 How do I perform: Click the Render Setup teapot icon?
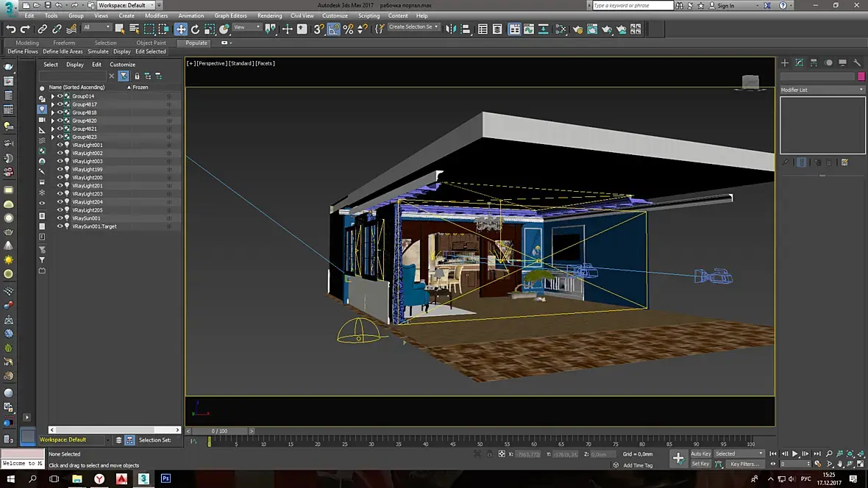click(x=577, y=29)
